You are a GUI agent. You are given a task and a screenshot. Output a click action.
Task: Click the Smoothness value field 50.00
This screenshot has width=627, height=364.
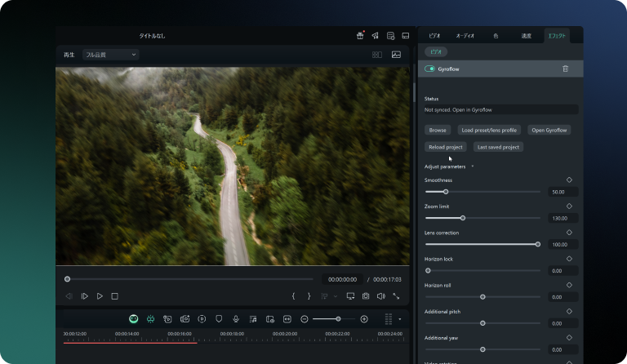pyautogui.click(x=563, y=192)
